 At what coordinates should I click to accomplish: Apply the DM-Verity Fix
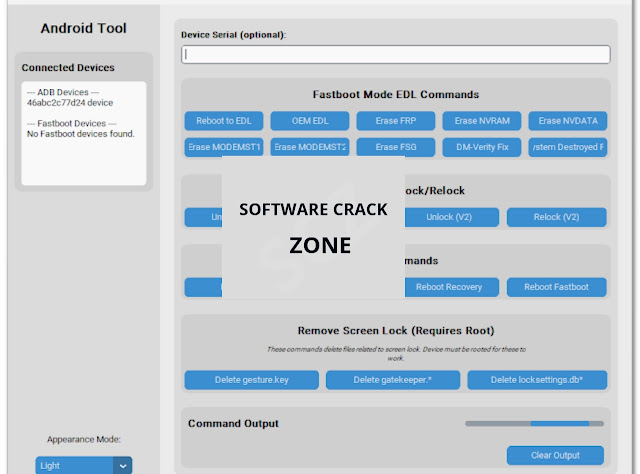click(482, 147)
